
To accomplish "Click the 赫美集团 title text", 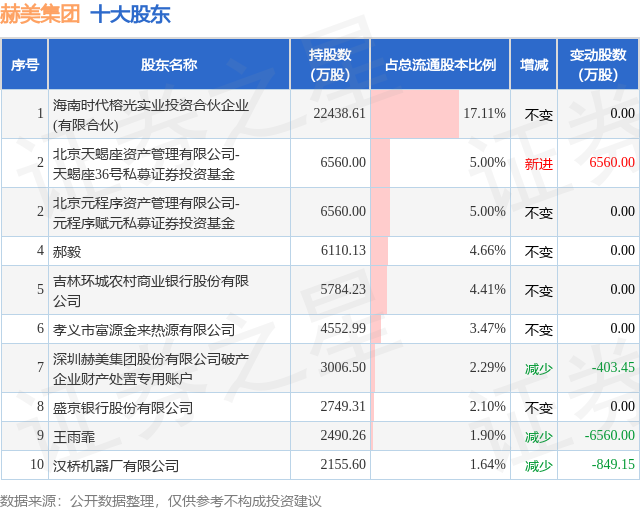I will (x=40, y=13).
